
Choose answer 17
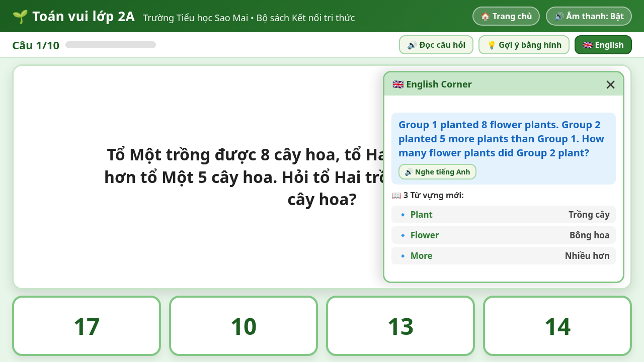tap(87, 326)
